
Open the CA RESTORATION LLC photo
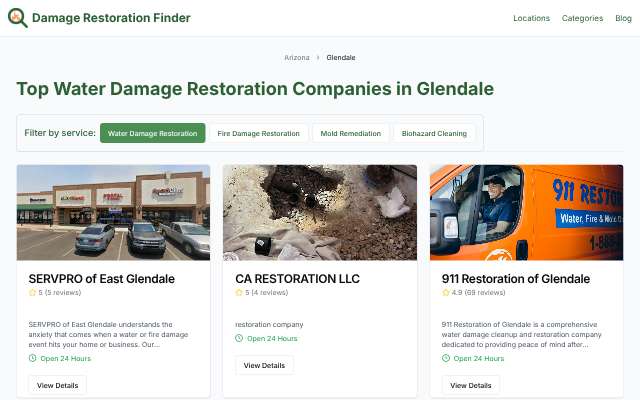click(x=320, y=212)
